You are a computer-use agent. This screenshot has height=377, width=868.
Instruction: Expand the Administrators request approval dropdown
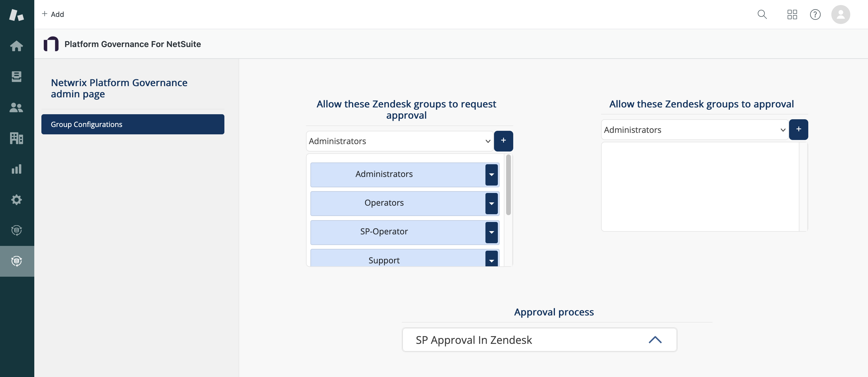400,141
